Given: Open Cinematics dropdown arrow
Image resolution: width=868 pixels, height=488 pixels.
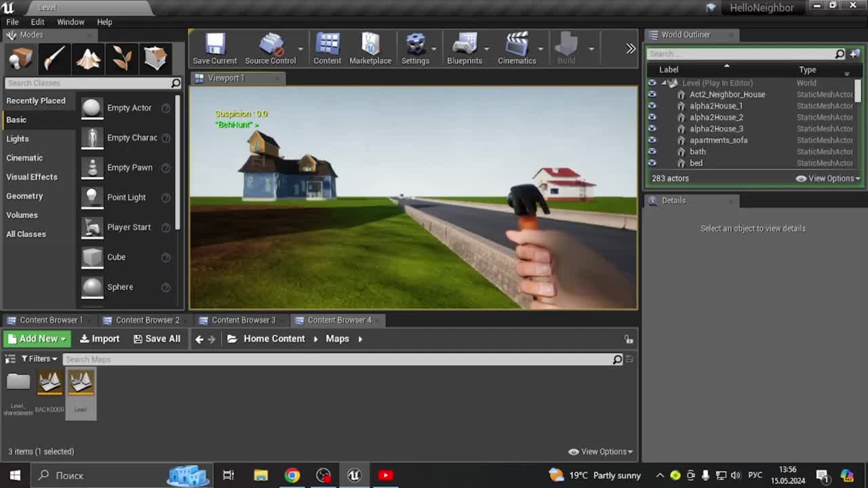Looking at the screenshot, I should [540, 49].
